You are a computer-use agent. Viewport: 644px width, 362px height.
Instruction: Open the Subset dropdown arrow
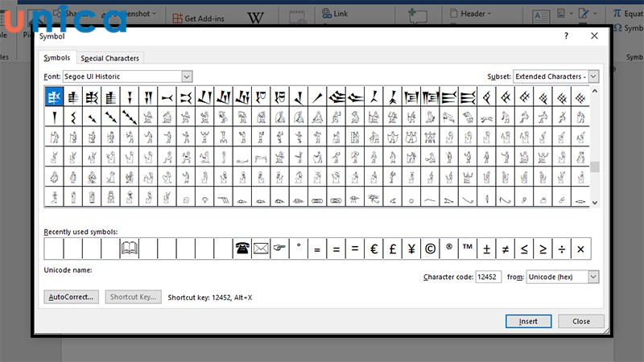[593, 76]
